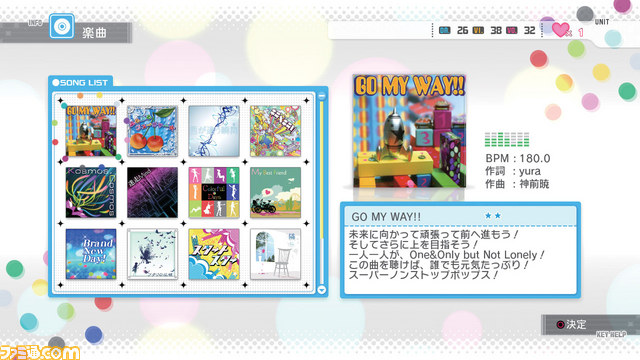Screen dimensions: 640x360
Task: Click the yellow VI stat icon
Action: 478,31
